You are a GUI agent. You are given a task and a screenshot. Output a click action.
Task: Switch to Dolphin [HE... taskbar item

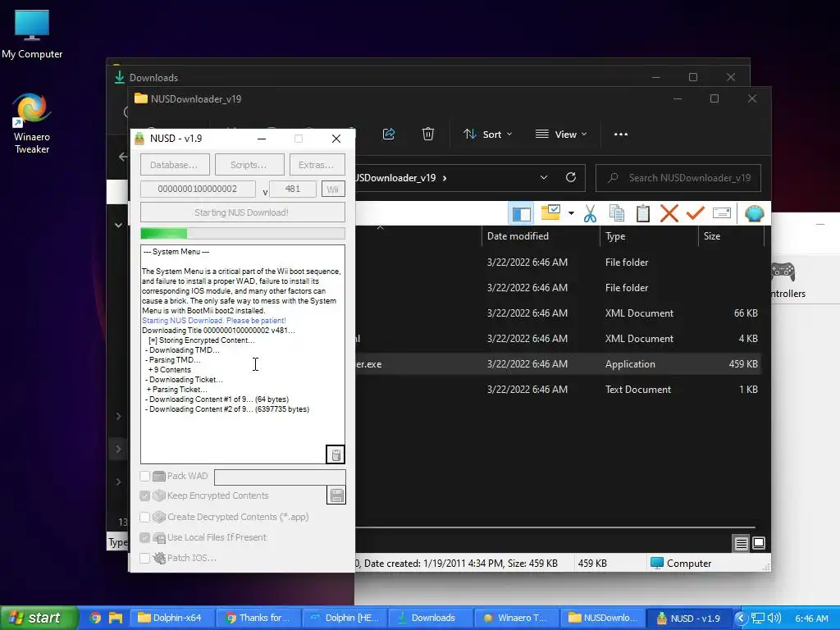345,618
